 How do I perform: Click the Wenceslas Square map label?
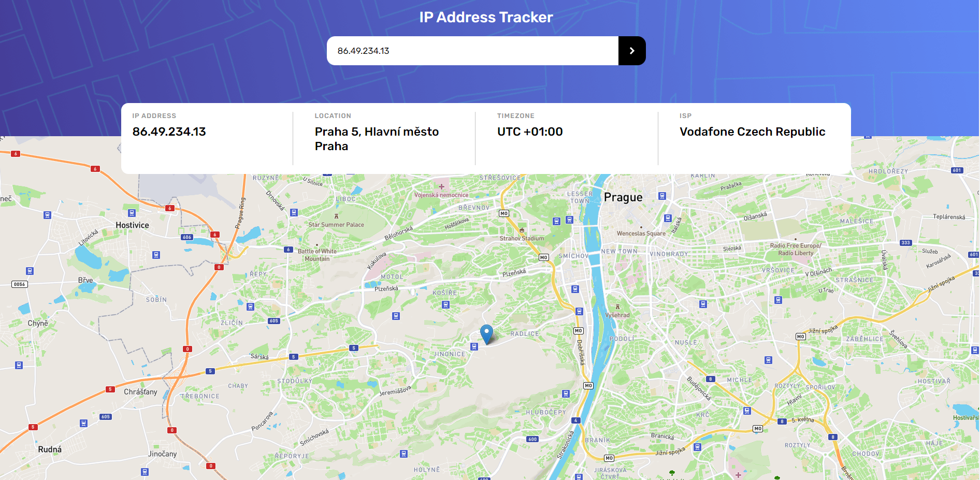click(x=641, y=234)
